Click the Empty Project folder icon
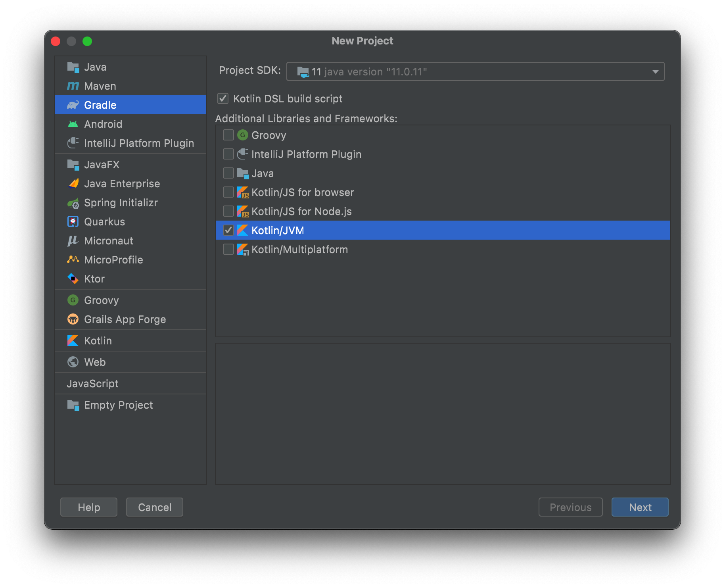The image size is (725, 588). pos(73,405)
